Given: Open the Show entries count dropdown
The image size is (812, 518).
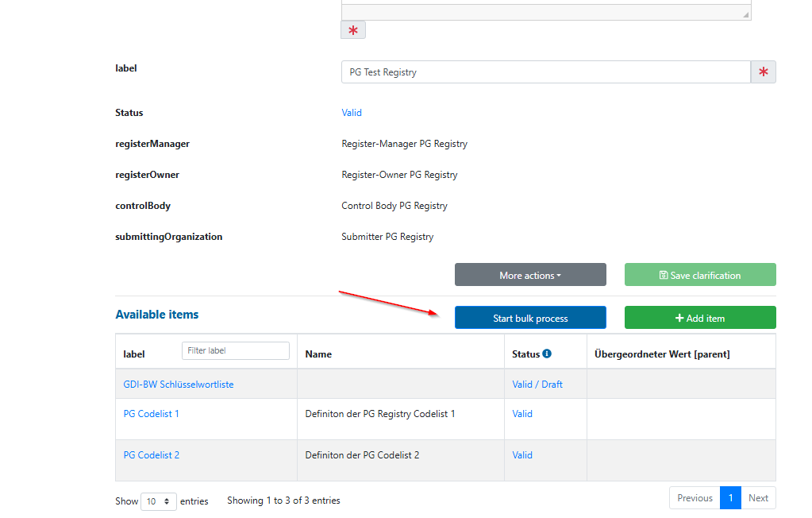Looking at the screenshot, I should click(157, 501).
